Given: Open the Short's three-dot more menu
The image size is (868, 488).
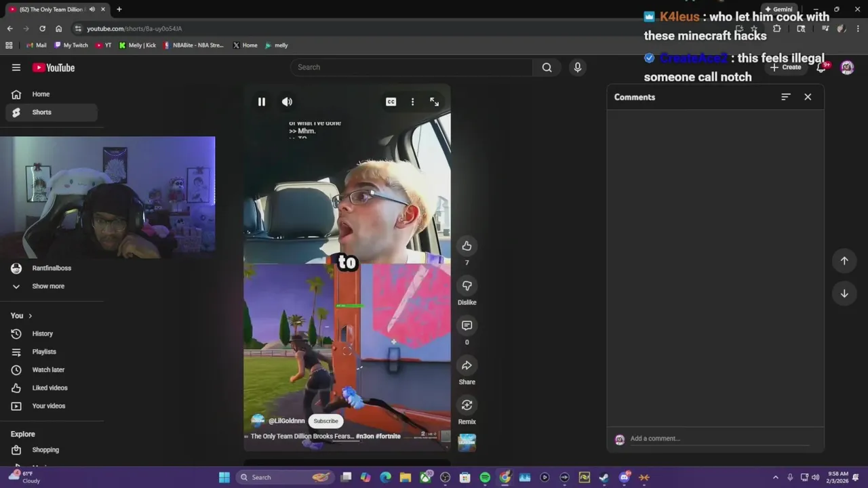Looking at the screenshot, I should [x=412, y=102].
